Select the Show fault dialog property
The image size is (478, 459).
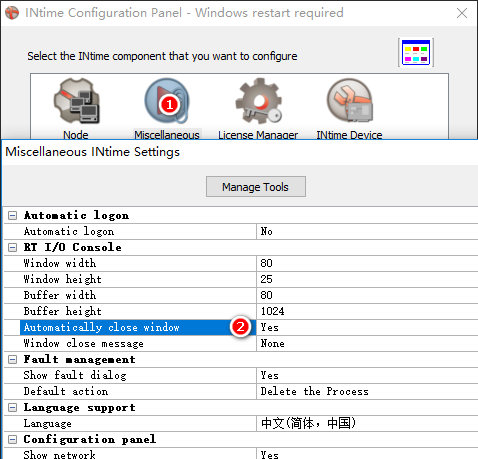pyautogui.click(x=138, y=376)
